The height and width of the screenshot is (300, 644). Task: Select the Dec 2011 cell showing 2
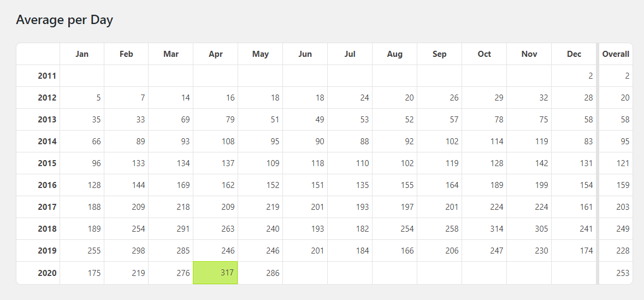click(x=574, y=75)
